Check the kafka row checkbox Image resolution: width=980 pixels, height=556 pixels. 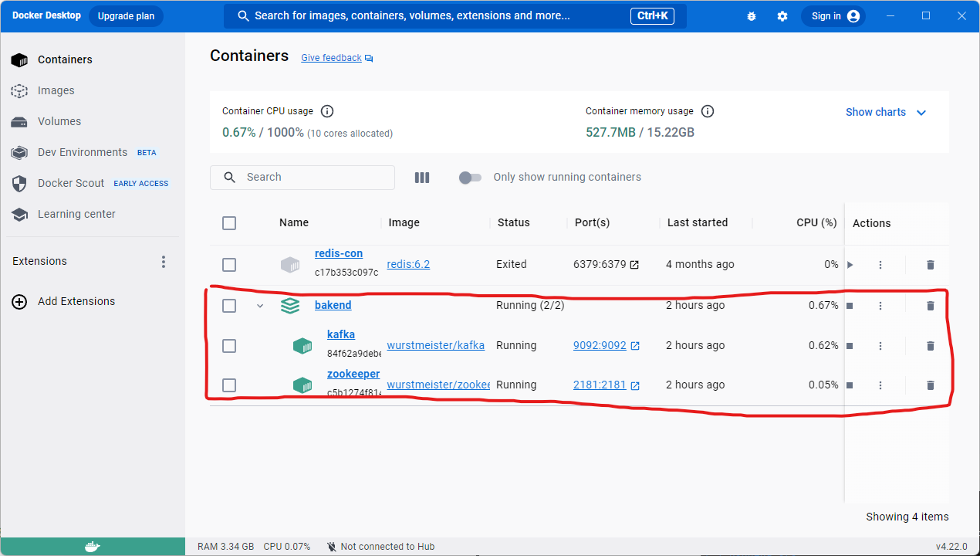point(229,346)
